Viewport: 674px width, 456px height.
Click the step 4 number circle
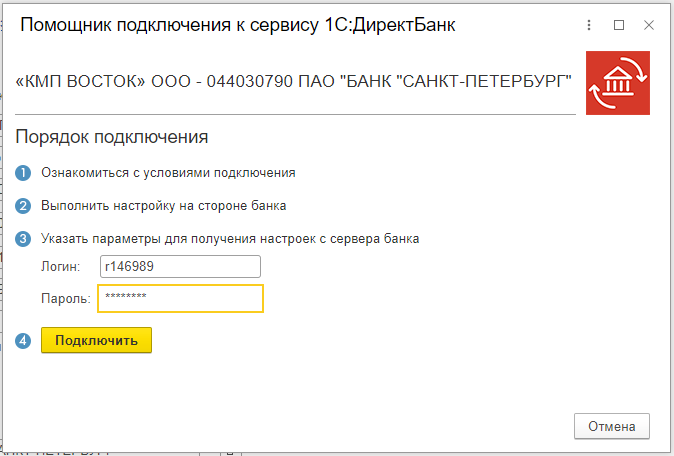click(x=24, y=340)
